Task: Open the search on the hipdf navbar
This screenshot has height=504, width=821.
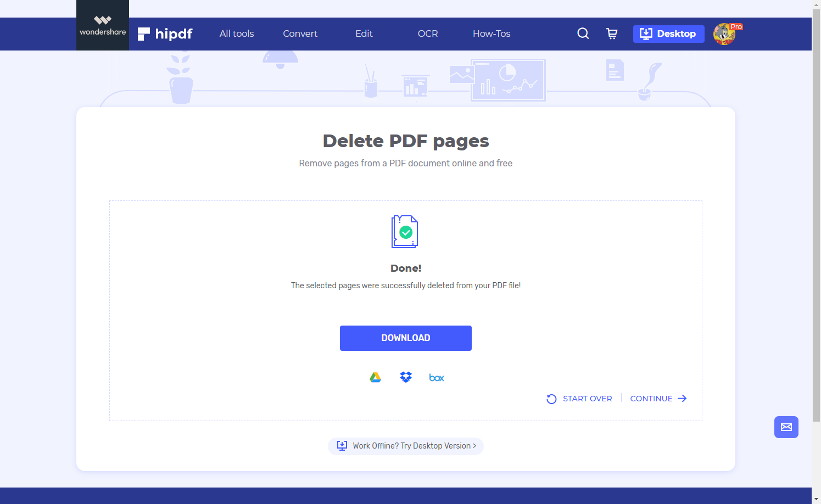Action: pyautogui.click(x=583, y=33)
